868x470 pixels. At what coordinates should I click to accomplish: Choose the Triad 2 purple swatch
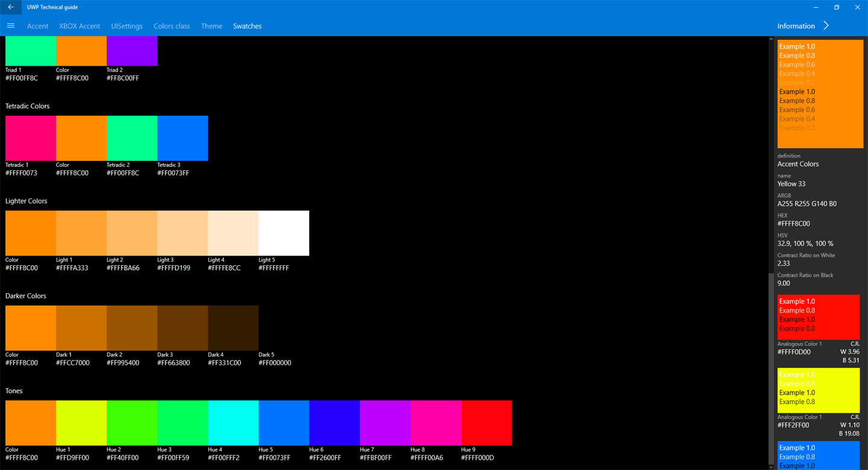pyautogui.click(x=132, y=51)
